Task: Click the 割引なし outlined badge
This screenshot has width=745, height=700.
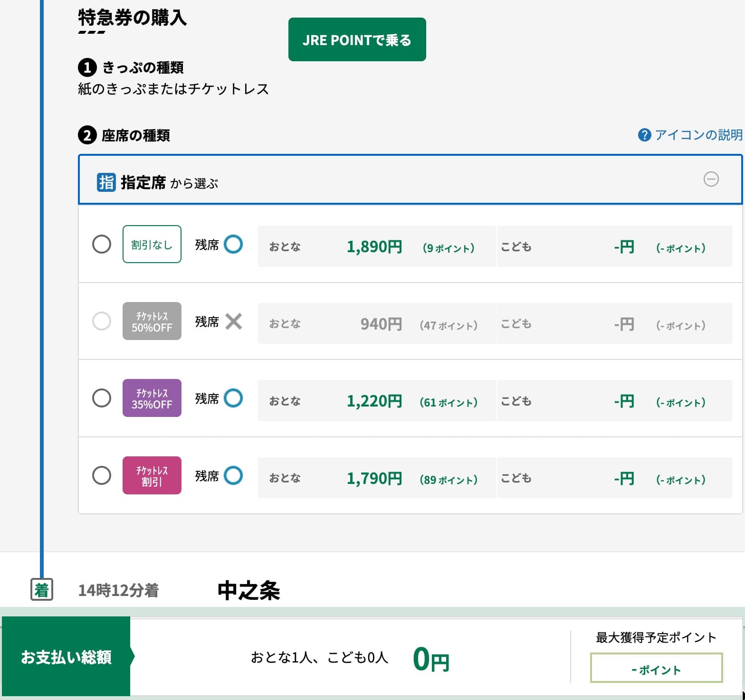Action: pyautogui.click(x=152, y=244)
